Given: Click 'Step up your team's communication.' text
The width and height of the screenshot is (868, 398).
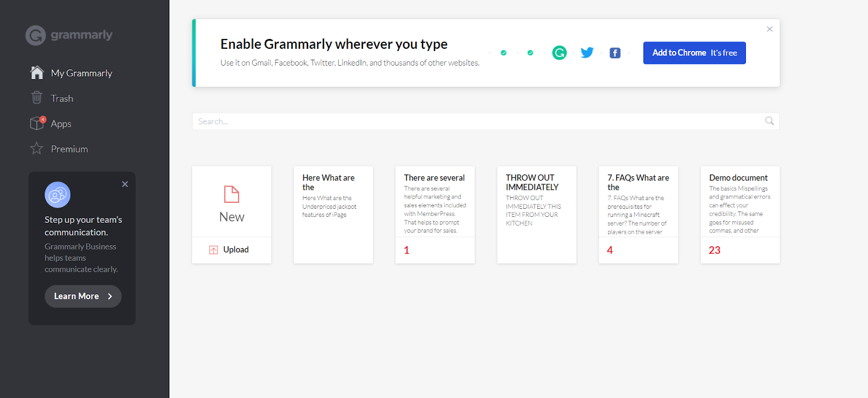Looking at the screenshot, I should [83, 226].
